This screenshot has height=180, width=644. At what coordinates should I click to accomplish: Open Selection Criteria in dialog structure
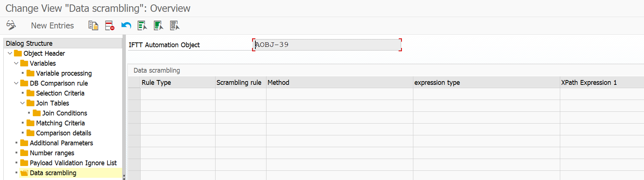point(60,93)
